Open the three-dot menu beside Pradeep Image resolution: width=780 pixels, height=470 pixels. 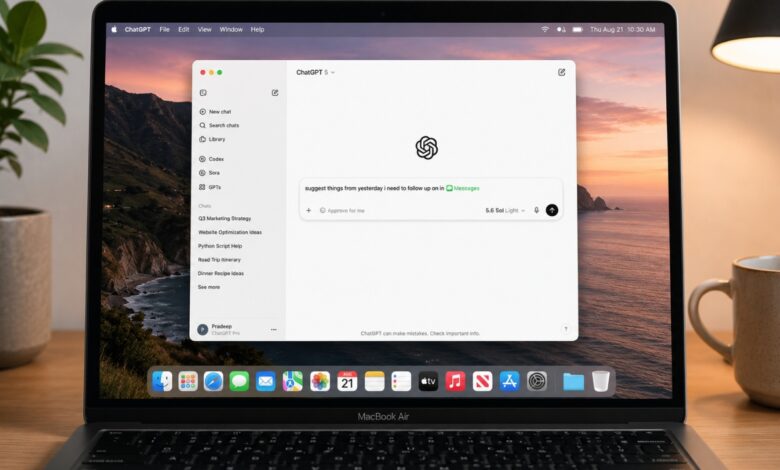pos(274,329)
